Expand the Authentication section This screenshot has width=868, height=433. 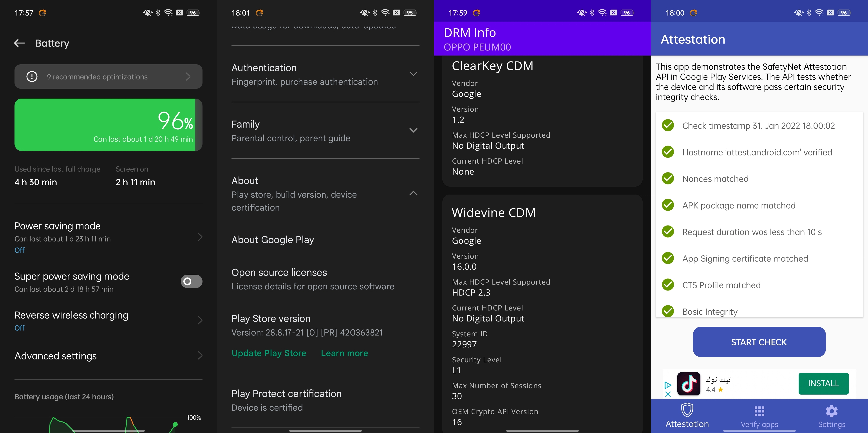325,74
